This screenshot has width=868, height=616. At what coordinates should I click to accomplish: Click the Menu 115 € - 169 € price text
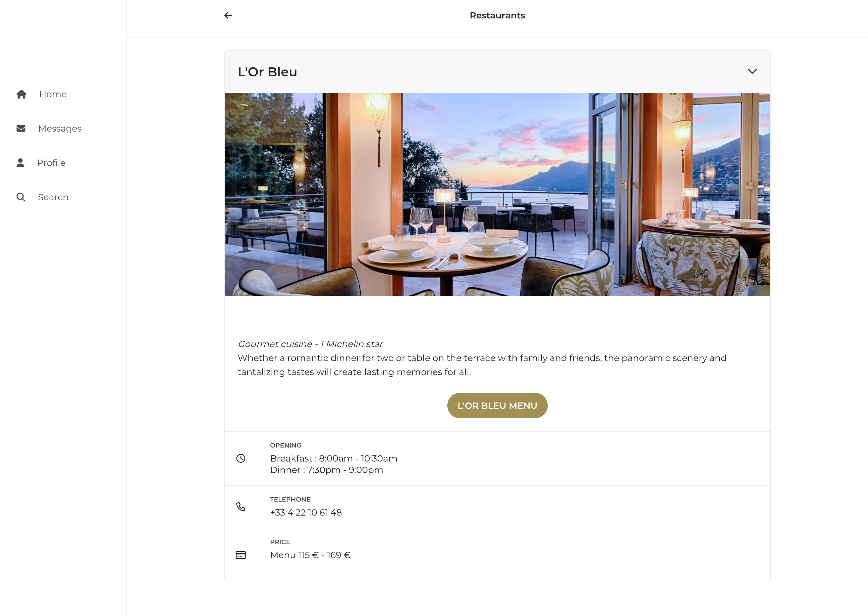click(x=310, y=555)
